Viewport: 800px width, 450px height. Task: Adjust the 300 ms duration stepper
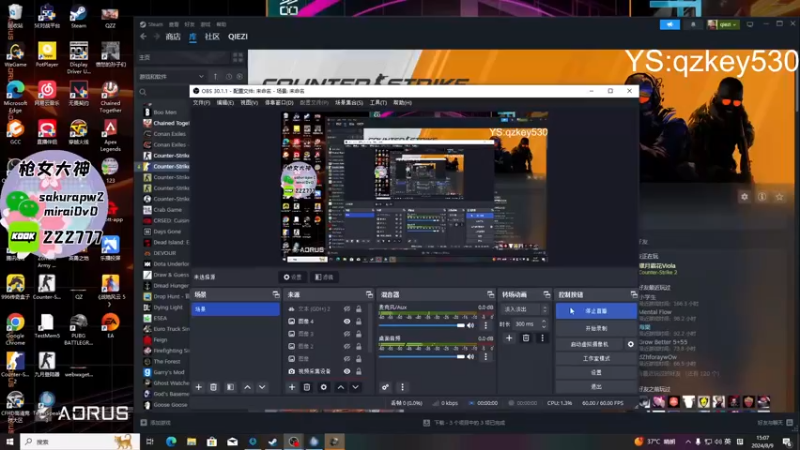(x=544, y=323)
